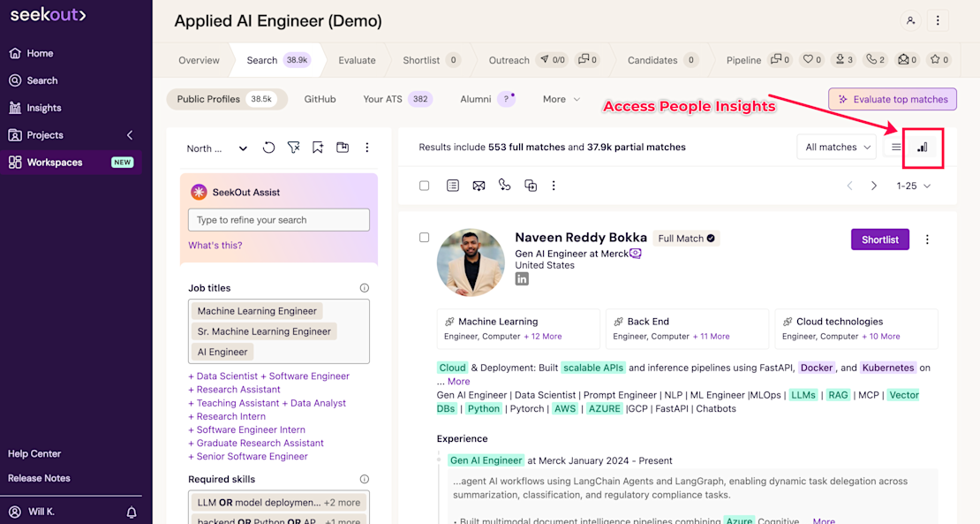This screenshot has width=980, height=524.
Task: Click the folder icon in filter toolbar
Action: click(343, 148)
